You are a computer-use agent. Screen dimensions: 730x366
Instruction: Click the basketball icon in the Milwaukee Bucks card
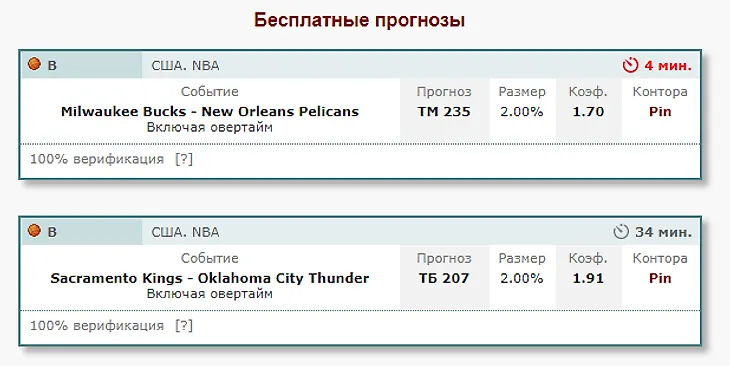coord(34,64)
